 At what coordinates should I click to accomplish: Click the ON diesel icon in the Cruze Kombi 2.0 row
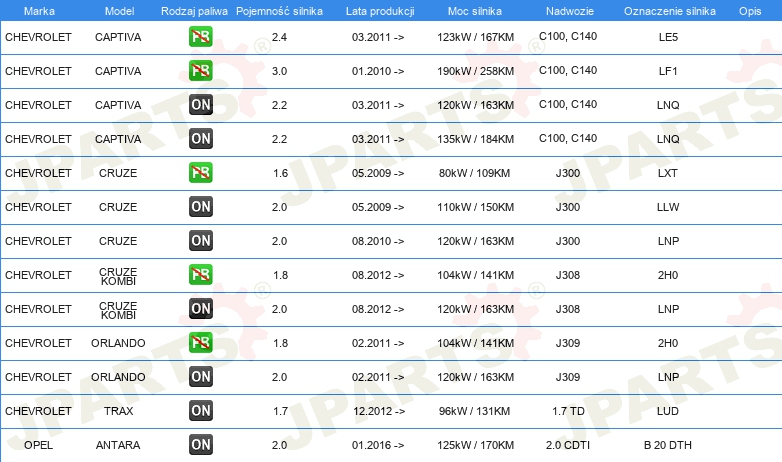click(x=200, y=309)
